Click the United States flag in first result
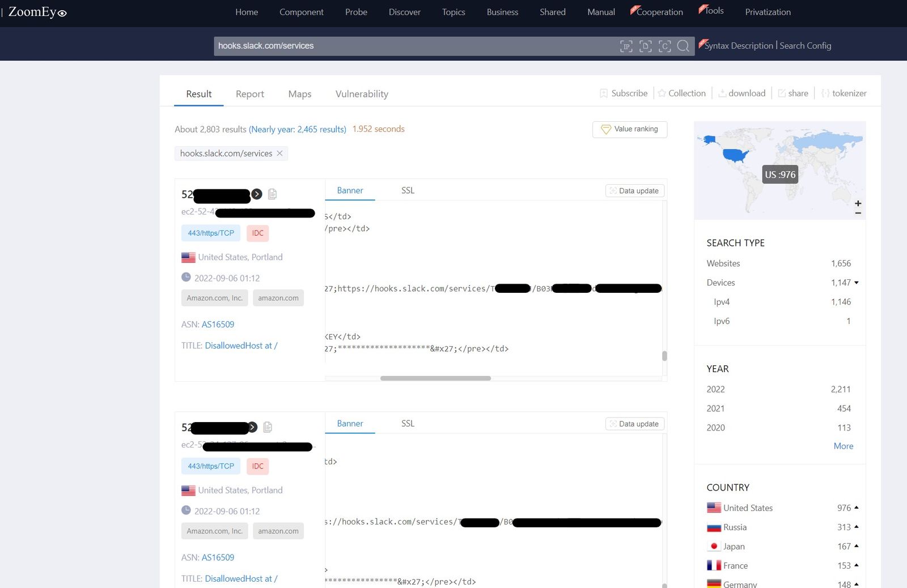Image resolution: width=907 pixels, height=588 pixels. 188,258
